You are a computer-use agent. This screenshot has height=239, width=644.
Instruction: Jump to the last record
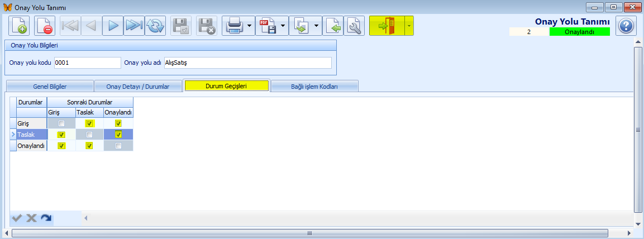pyautogui.click(x=134, y=26)
